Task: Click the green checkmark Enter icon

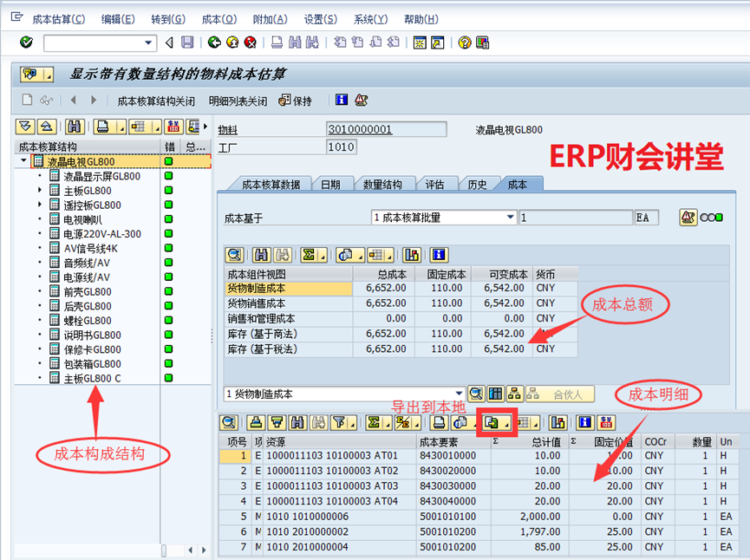Action: 26,42
